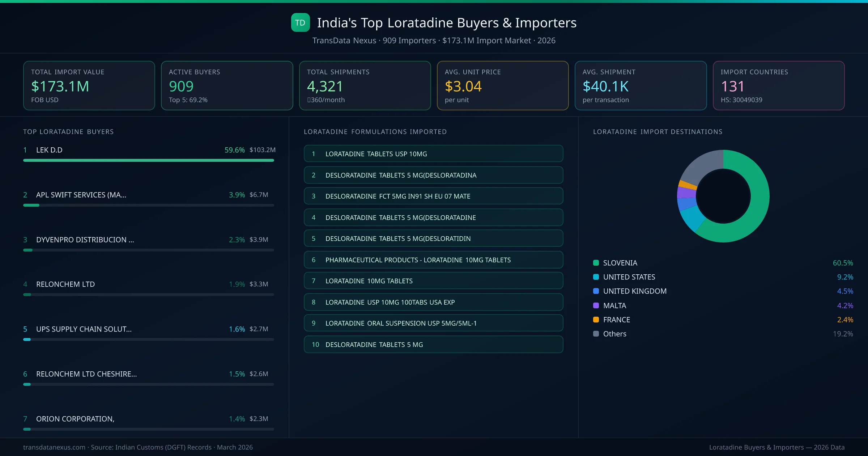Open the Active Buyers metric card
Screen dimensions: 868x456
tap(227, 85)
